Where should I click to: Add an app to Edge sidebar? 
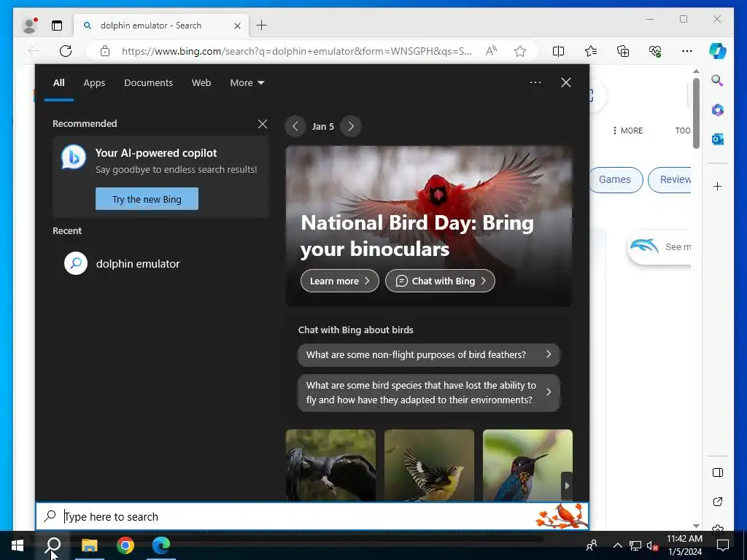tap(718, 186)
